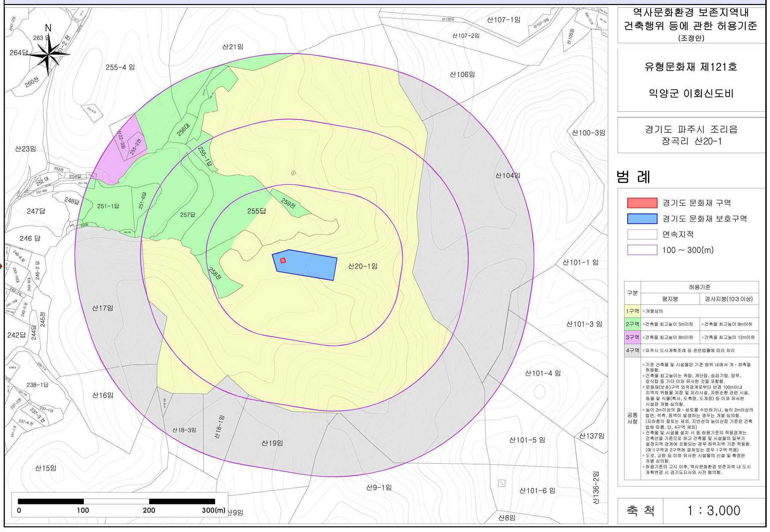Click the 유형문화재 제121호 title text
Image resolution: width=770 pixels, height=532 pixels.
tap(691, 67)
